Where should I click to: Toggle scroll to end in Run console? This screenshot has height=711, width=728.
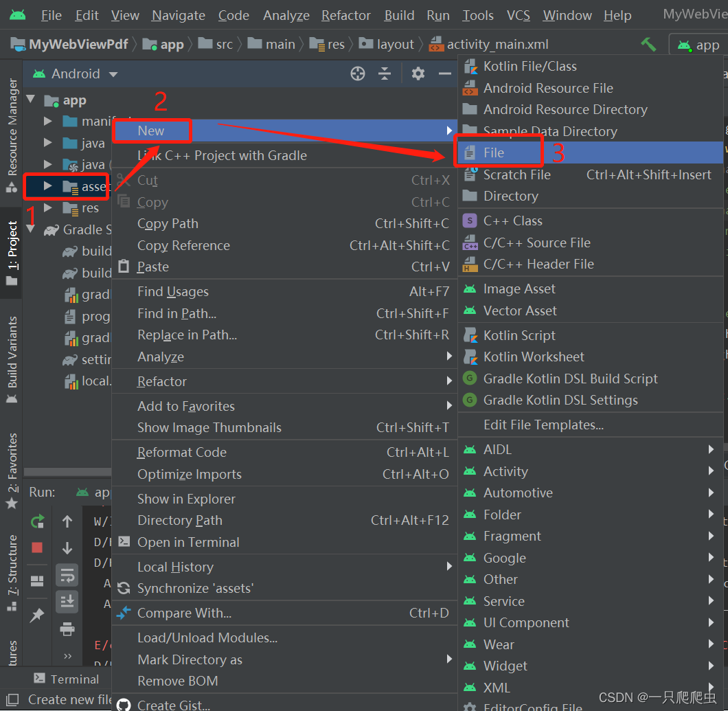(x=67, y=601)
